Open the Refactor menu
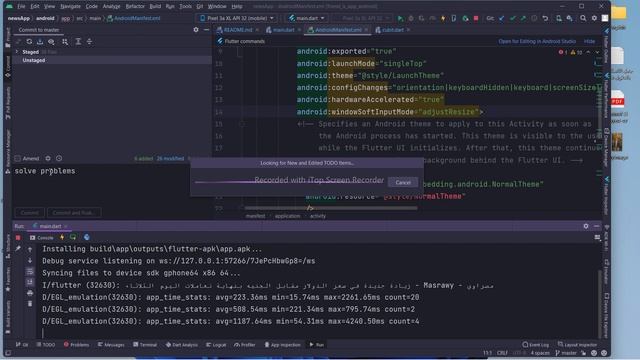The height and width of the screenshot is (360, 640). click(135, 7)
